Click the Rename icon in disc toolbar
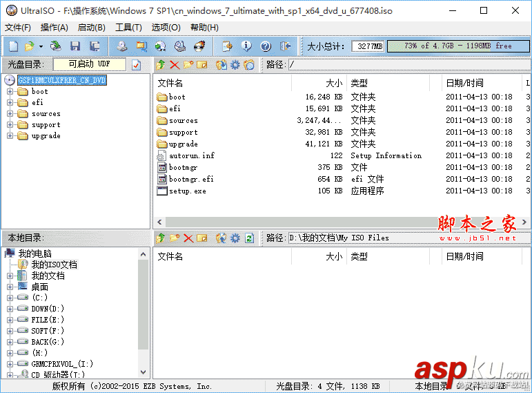This screenshot has height=393, width=532. point(202,64)
